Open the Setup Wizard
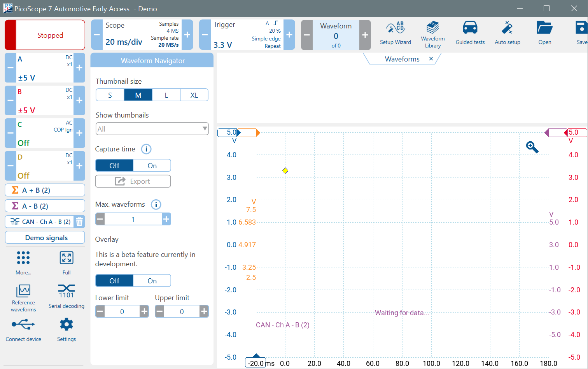The height and width of the screenshot is (369, 588). pyautogui.click(x=395, y=34)
